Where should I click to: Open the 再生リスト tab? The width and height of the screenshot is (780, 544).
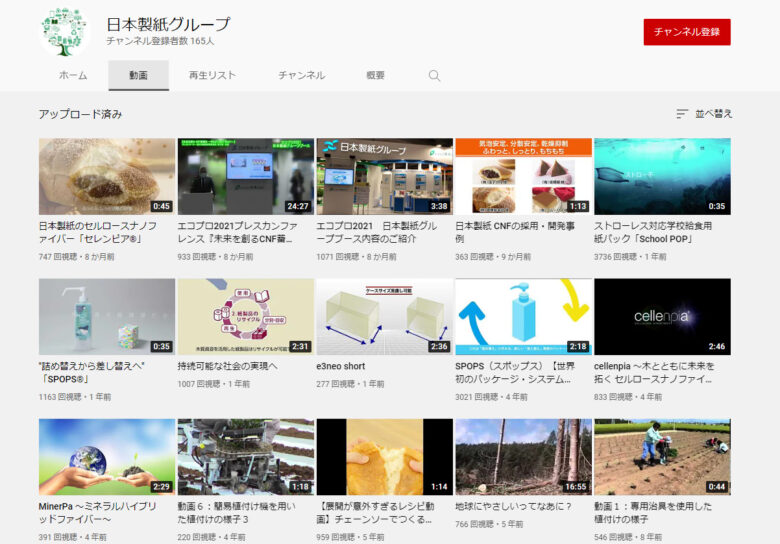(x=212, y=75)
